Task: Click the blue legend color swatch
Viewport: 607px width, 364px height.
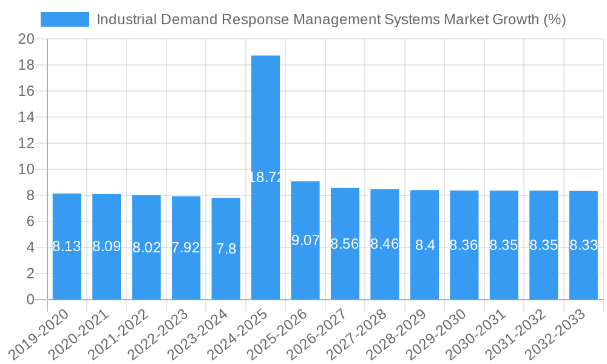Action: click(x=64, y=19)
